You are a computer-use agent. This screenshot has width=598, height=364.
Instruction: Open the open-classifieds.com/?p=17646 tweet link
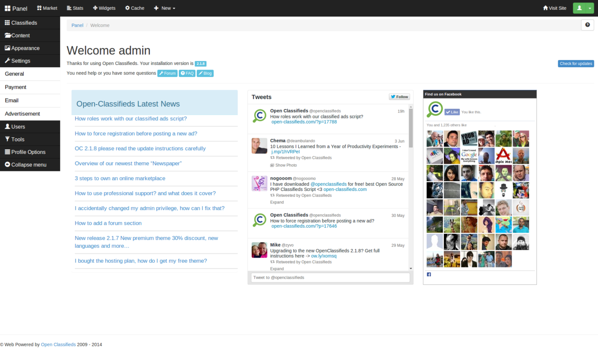point(304,226)
